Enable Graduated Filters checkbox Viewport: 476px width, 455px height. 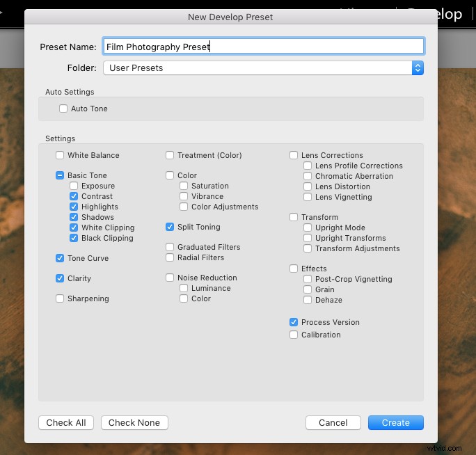170,247
